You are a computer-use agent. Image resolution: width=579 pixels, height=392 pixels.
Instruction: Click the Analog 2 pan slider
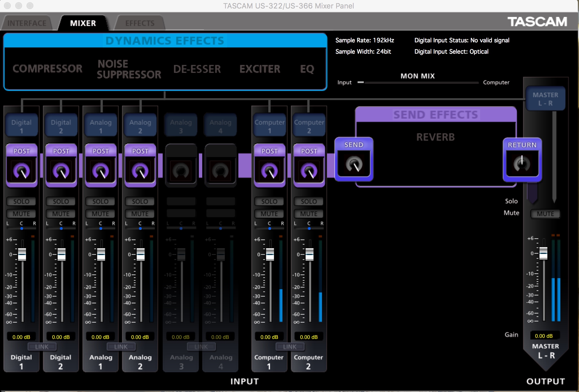pos(140,228)
